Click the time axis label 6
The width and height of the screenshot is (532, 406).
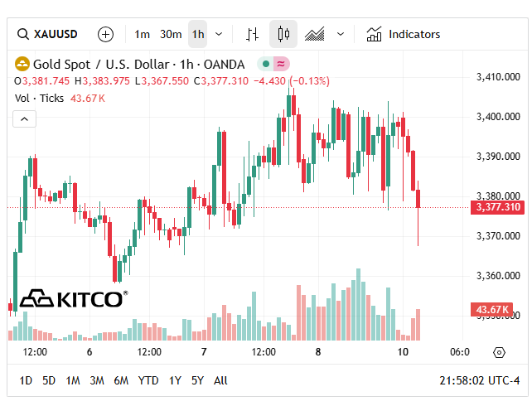[89, 352]
